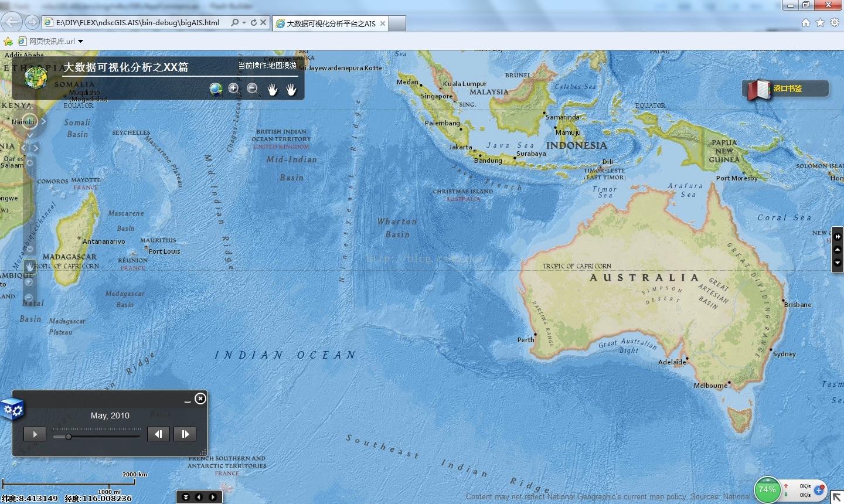Close the 大数据可视化分析平台之AIS tab

click(383, 23)
